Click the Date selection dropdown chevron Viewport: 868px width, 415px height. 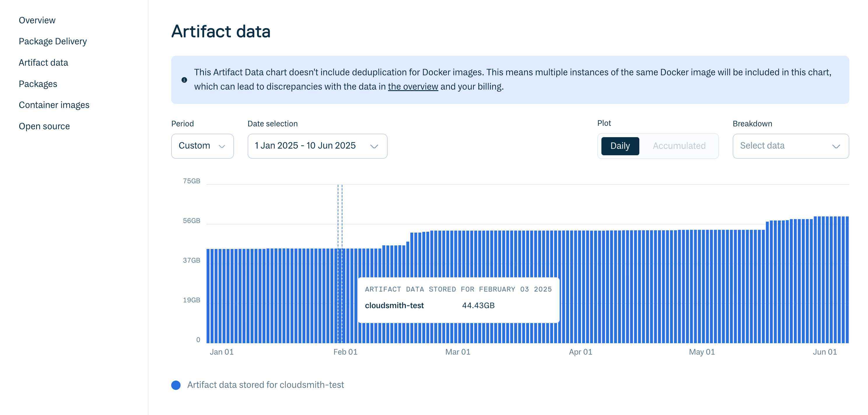pyautogui.click(x=374, y=147)
